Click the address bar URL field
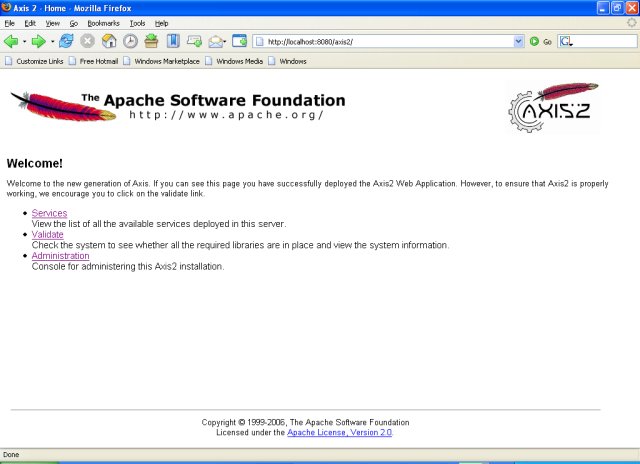 coord(388,42)
